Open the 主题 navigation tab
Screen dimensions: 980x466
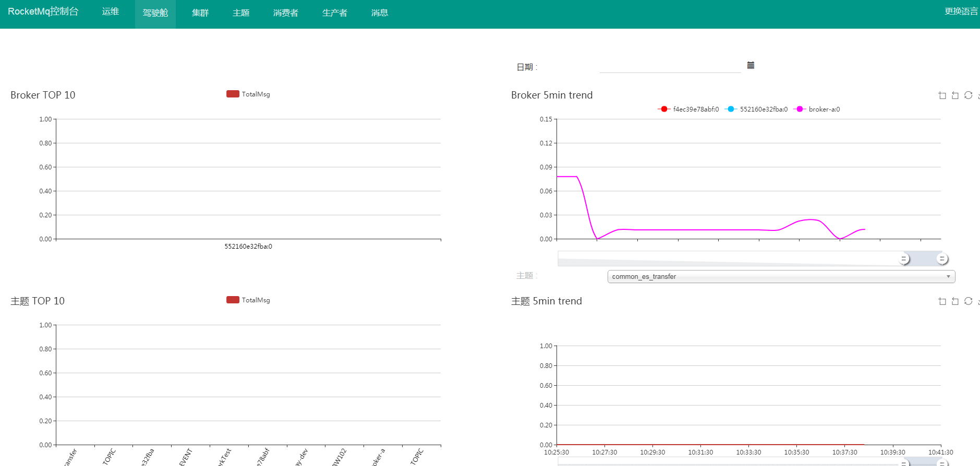[241, 13]
